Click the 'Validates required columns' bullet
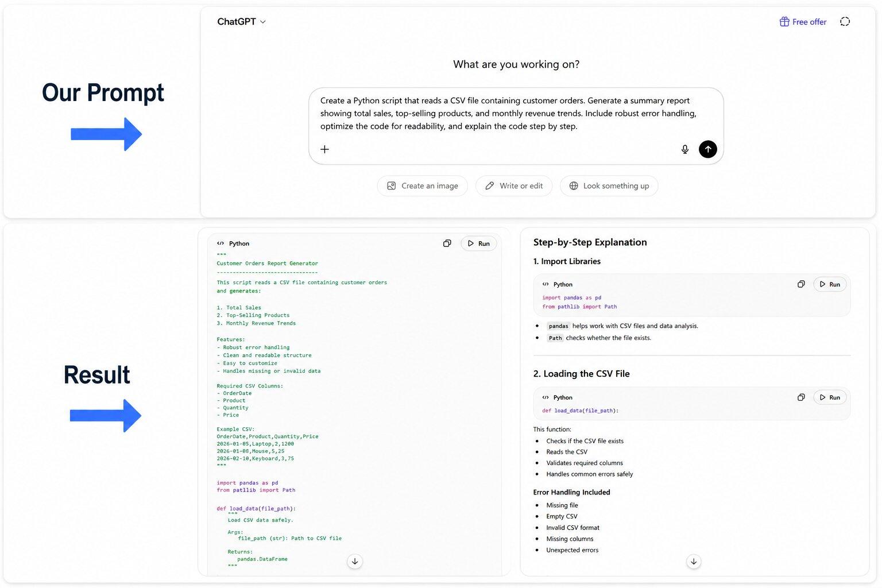This screenshot has height=588, width=882. click(585, 463)
